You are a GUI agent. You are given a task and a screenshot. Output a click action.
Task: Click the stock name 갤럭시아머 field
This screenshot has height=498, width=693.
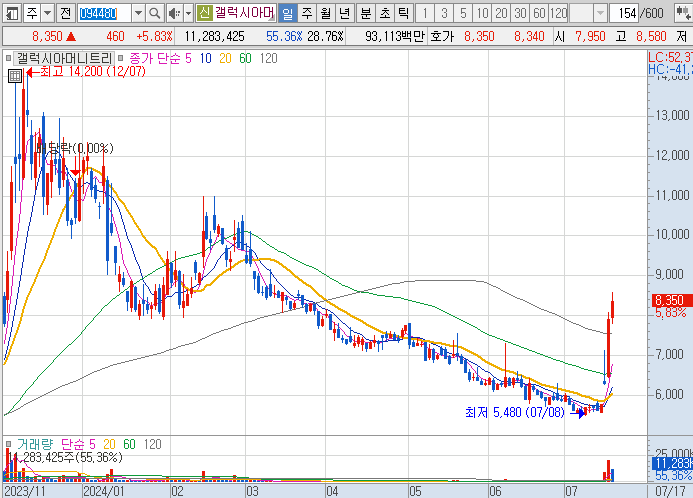point(245,13)
